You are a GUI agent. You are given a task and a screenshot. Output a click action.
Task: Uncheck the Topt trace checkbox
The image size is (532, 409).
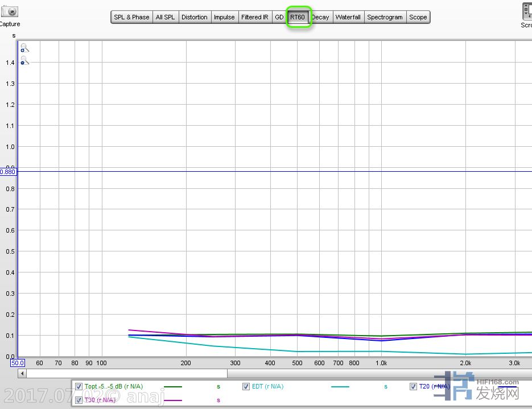click(x=79, y=387)
